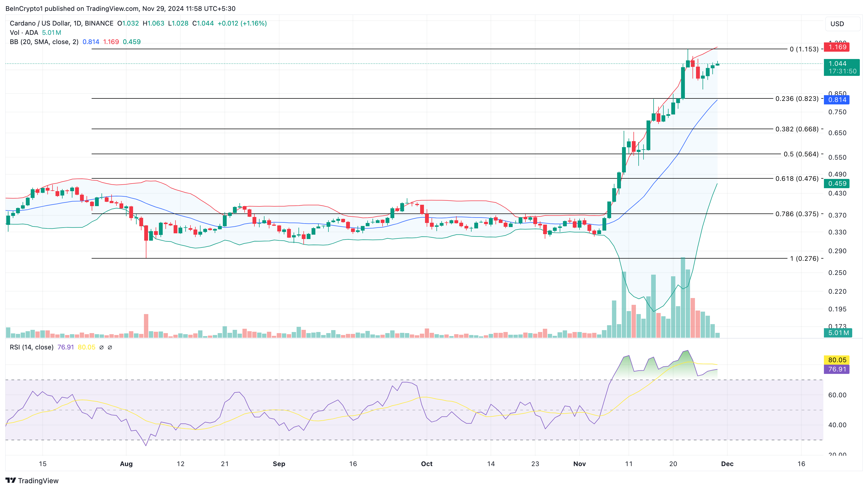Click the blue 0.814 basis price tag

pos(837,100)
